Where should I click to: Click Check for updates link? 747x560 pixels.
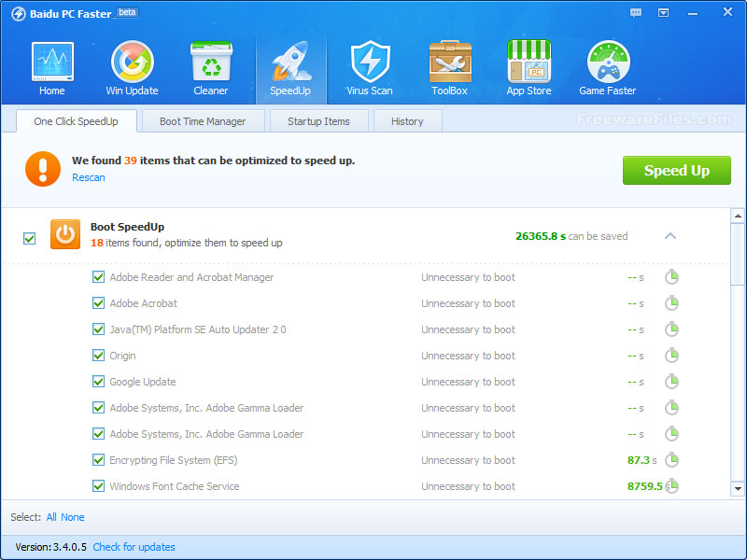coord(134,547)
